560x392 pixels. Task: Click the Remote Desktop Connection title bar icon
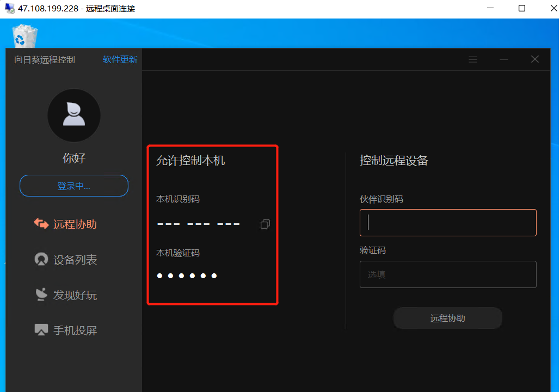[x=10, y=8]
